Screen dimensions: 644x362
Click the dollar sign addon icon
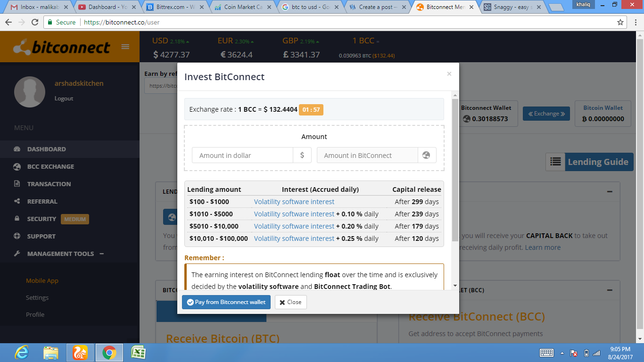pyautogui.click(x=302, y=155)
